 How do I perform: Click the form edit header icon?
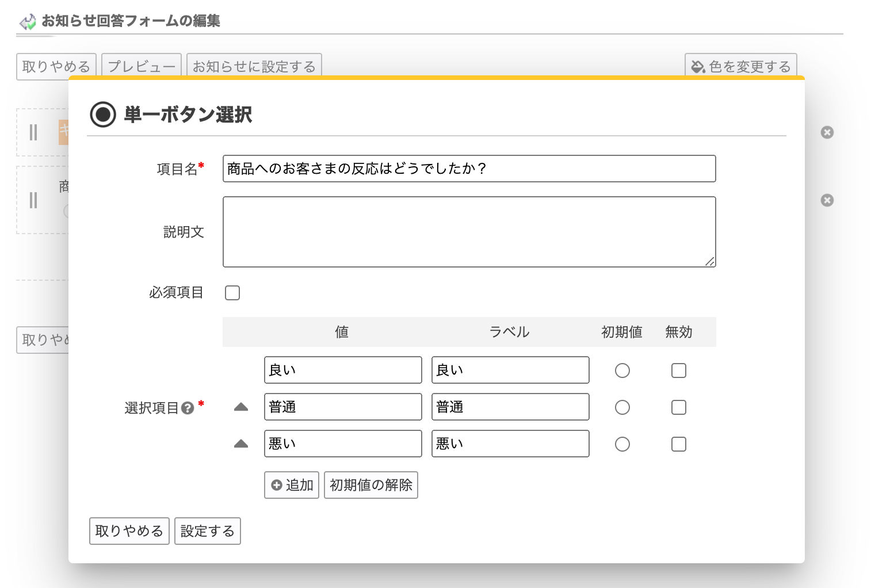click(x=28, y=22)
